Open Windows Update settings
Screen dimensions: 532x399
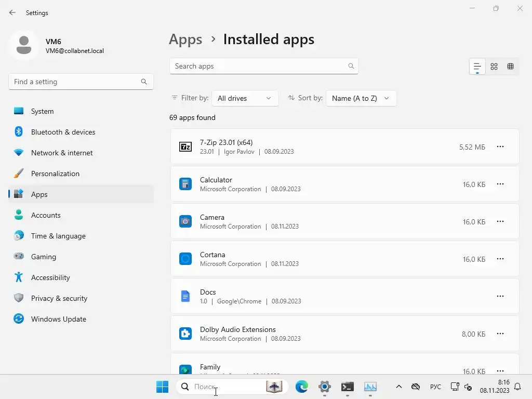[x=58, y=319]
